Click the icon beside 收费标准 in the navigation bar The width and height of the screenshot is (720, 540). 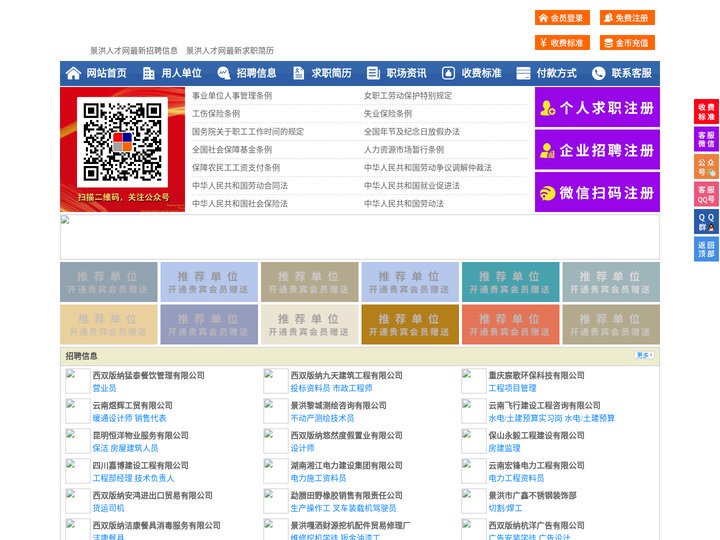[x=448, y=73]
